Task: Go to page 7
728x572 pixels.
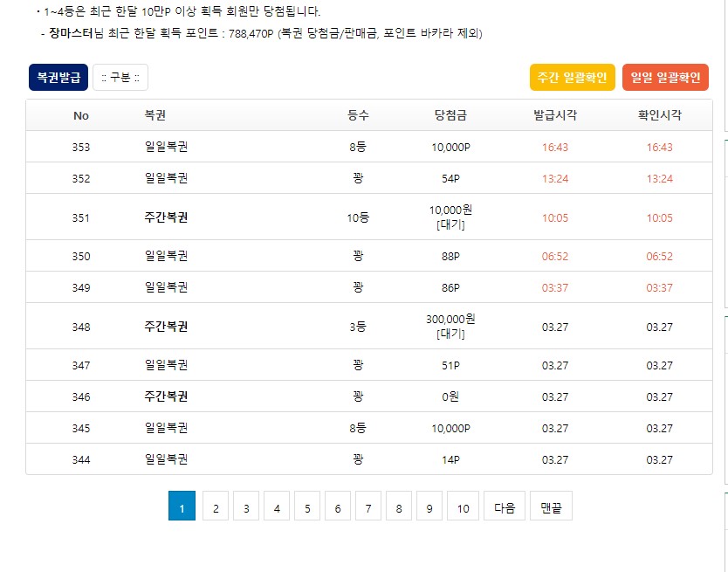Action: (368, 506)
